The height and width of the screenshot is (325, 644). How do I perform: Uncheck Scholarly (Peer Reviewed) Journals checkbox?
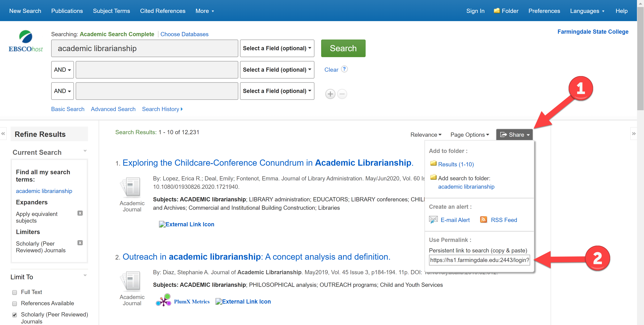coord(14,315)
